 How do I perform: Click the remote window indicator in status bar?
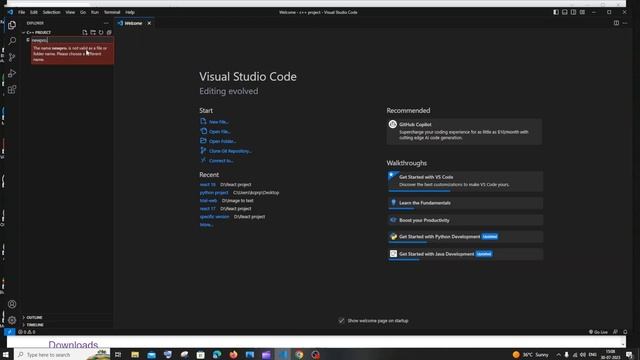[10, 332]
